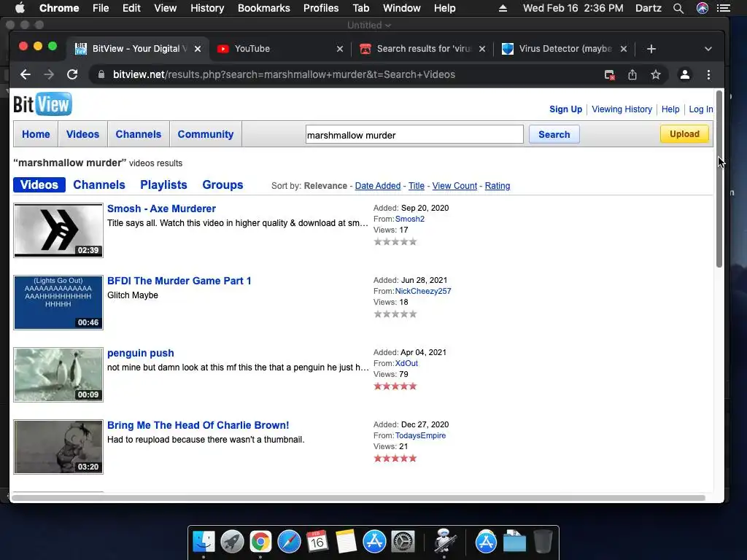
Task: Open the Trash in the dock
Action: pyautogui.click(x=543, y=542)
